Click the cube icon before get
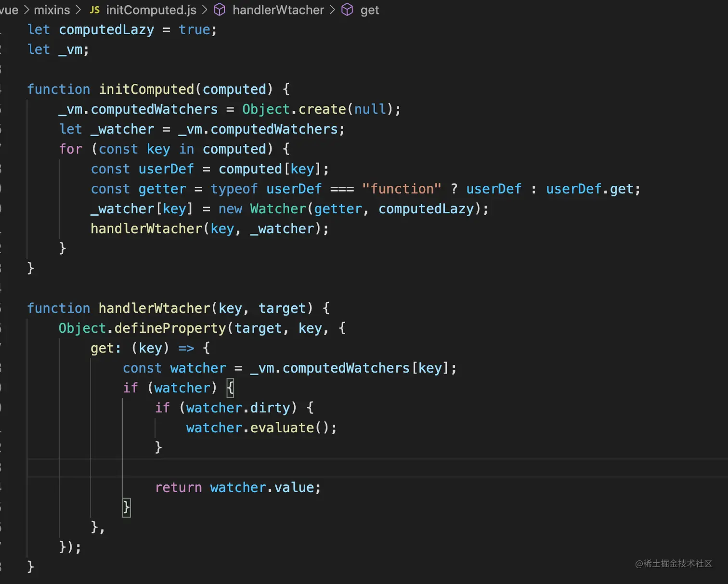Image resolution: width=728 pixels, height=584 pixels. tap(347, 10)
